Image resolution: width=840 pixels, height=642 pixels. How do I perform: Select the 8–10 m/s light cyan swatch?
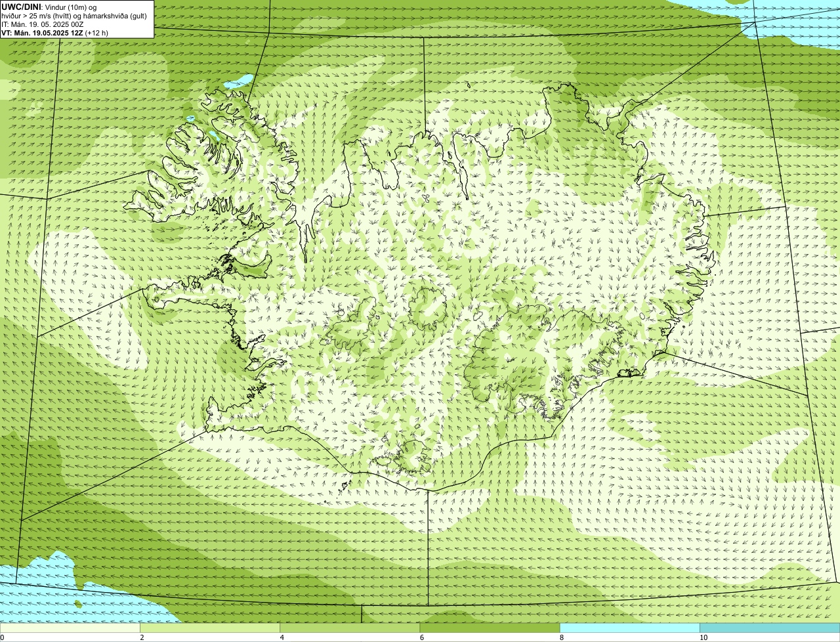(629, 628)
